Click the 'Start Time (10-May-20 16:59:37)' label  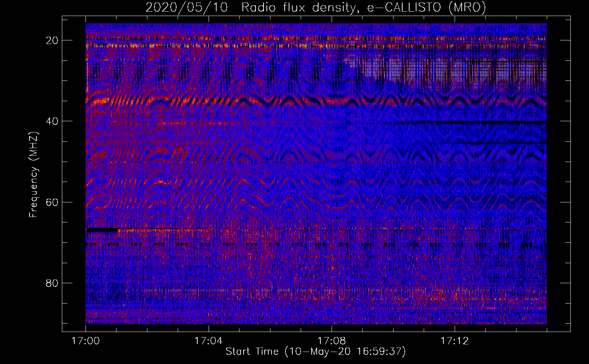coord(315,352)
